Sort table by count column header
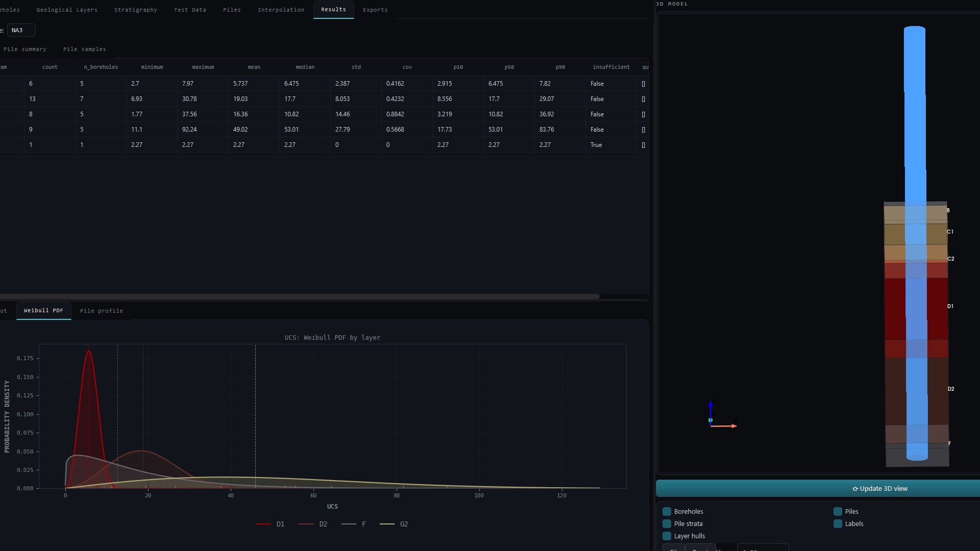The height and width of the screenshot is (551, 980). (x=50, y=67)
